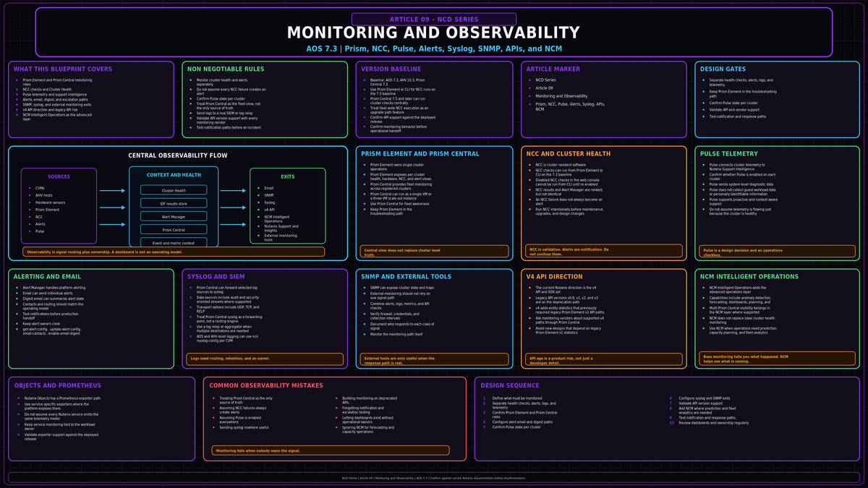This screenshot has width=868, height=488.
Task: Select the "IDF results store" box
Action: coord(173,204)
